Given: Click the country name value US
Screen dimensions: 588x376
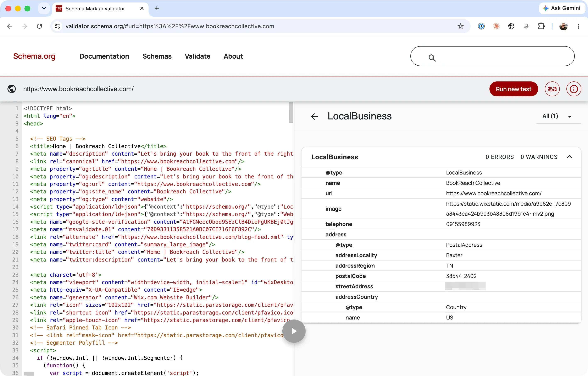Looking at the screenshot, I should tap(449, 318).
